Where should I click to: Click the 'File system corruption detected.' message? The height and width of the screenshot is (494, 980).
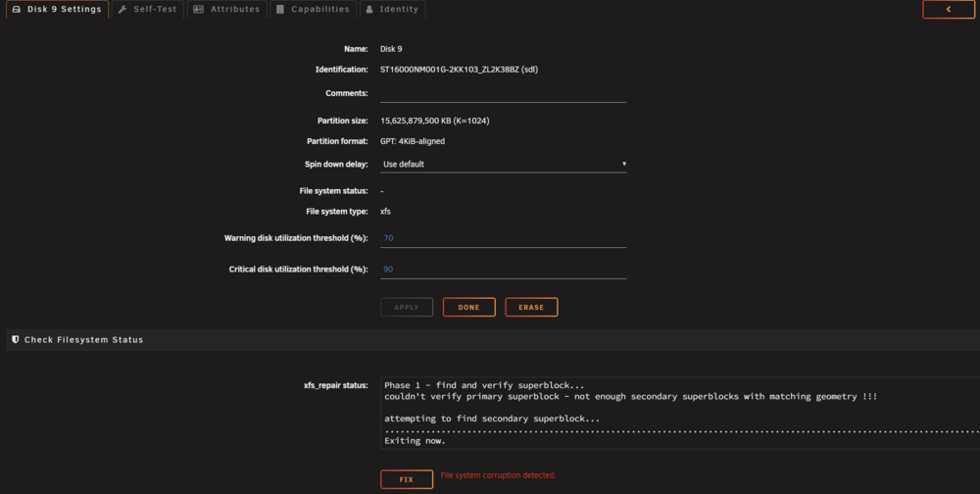point(498,475)
